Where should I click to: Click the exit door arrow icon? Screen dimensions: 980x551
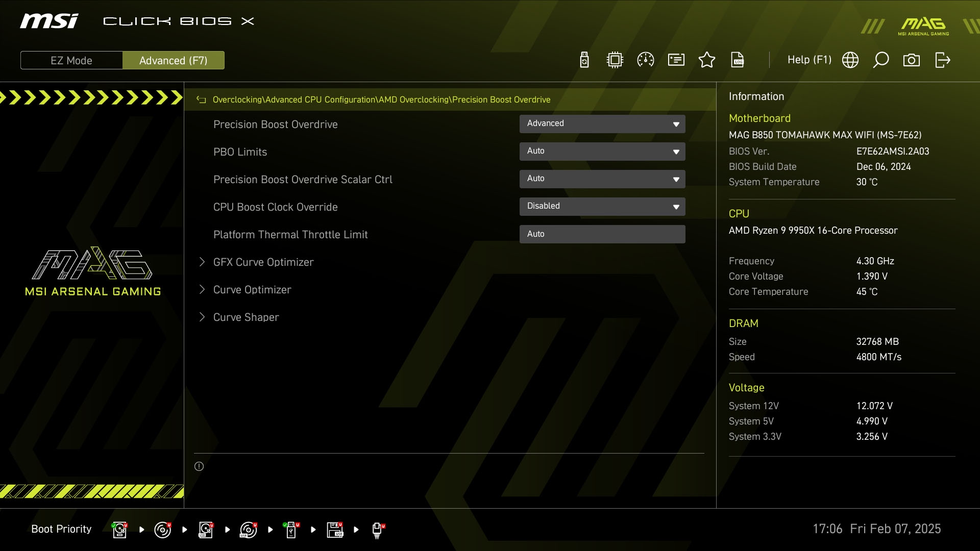942,60
